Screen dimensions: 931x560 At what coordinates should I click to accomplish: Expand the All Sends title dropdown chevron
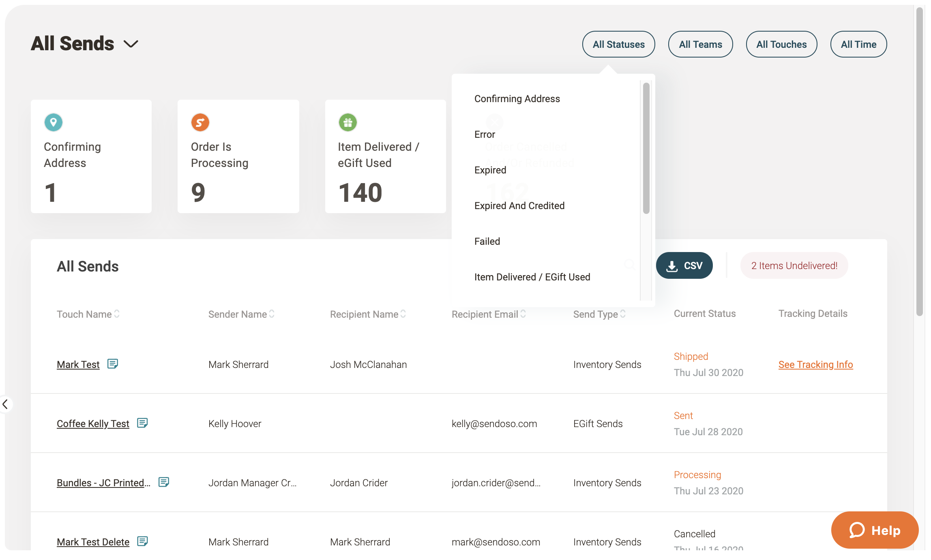131,44
